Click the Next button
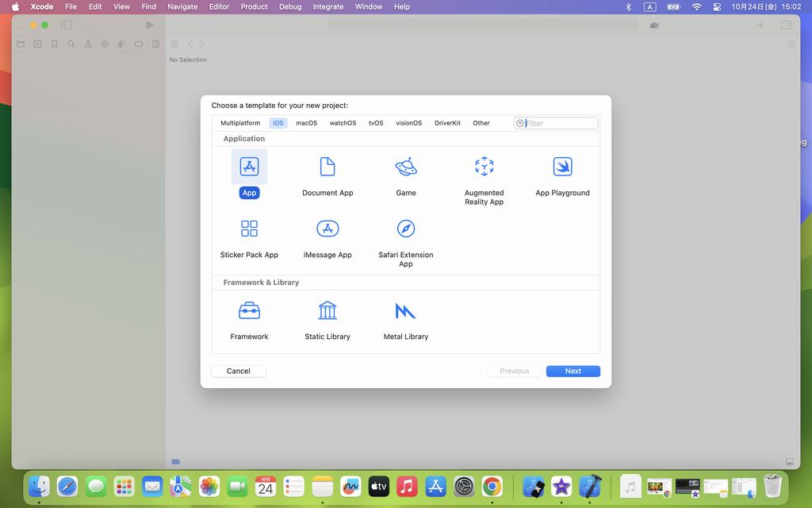812x508 pixels. [573, 371]
